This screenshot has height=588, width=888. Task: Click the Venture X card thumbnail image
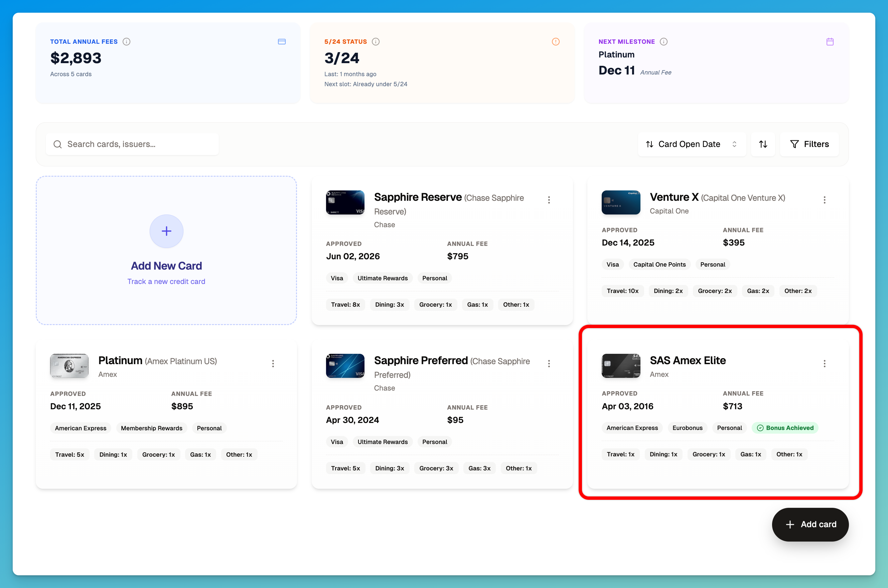click(x=621, y=202)
